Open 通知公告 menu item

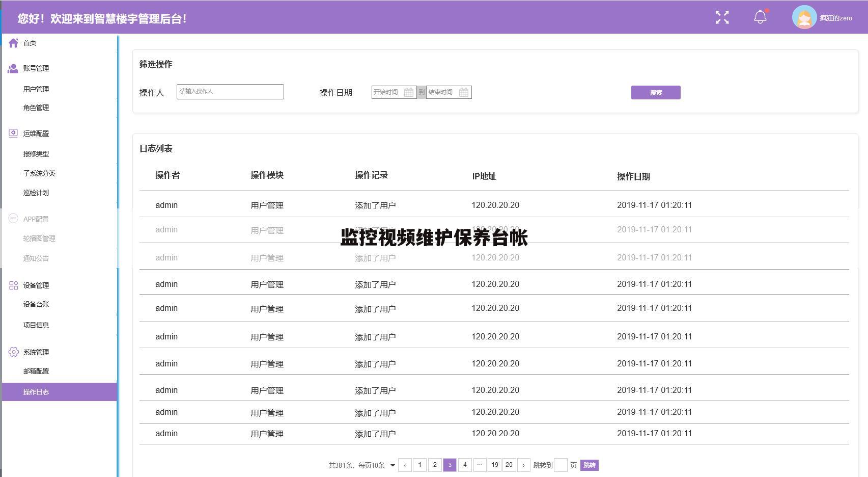(36, 258)
